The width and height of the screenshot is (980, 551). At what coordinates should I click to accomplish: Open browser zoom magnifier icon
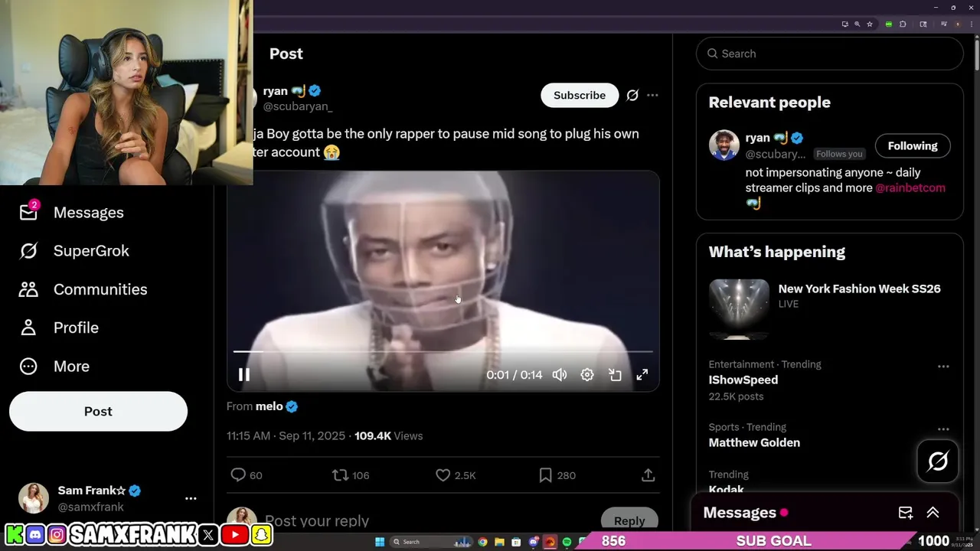point(857,24)
